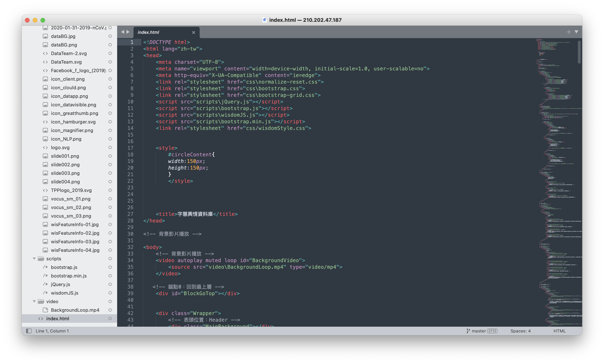Click image icon next to wisFeatureInfo-01.jpg
Image resolution: width=604 pixels, height=364 pixels.
tap(45, 224)
